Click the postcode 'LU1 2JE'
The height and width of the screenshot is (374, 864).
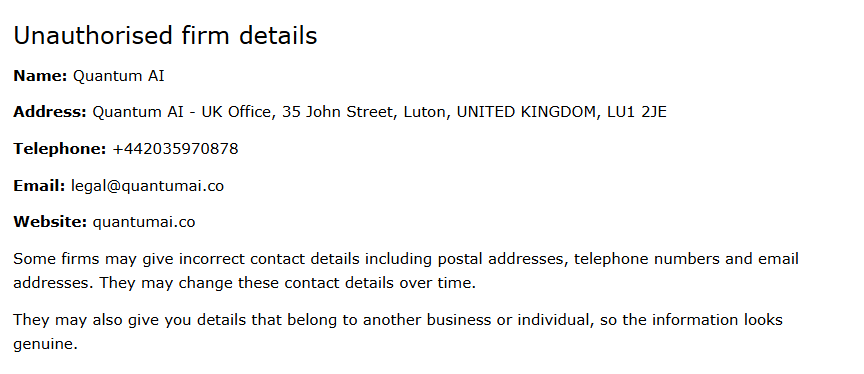point(636,112)
